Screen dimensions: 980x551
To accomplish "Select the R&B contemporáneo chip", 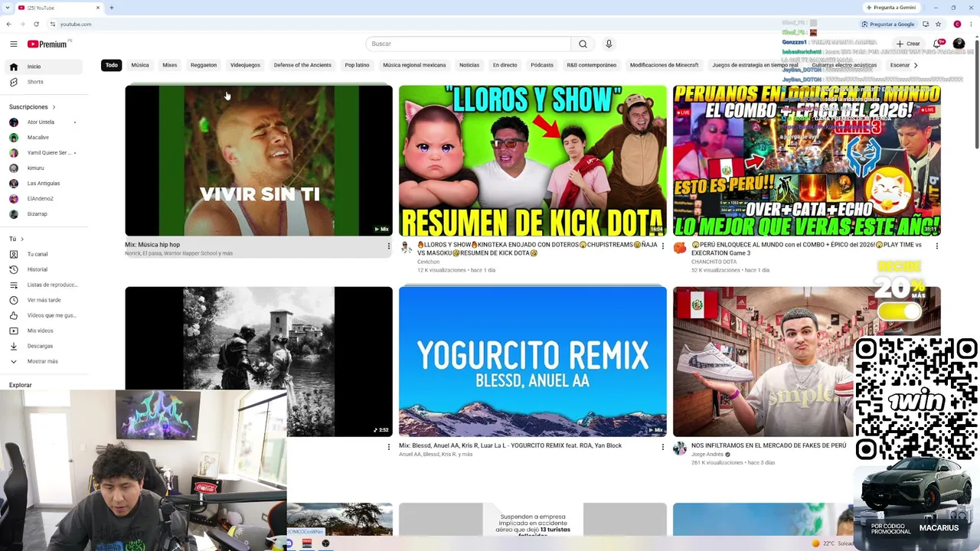I will 592,65.
